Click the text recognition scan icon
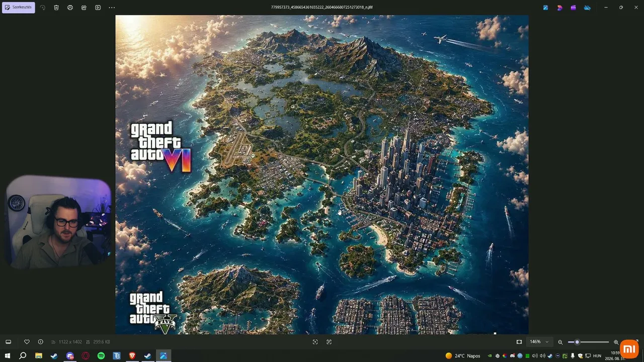 pyautogui.click(x=329, y=342)
